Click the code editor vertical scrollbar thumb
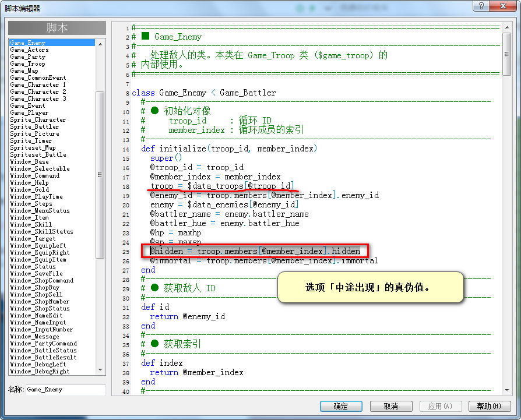 506,54
